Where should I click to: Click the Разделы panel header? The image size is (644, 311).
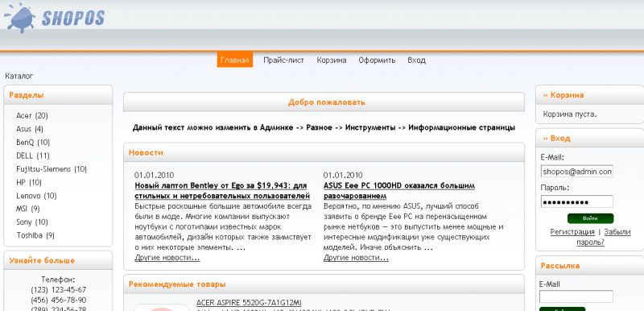[58, 95]
